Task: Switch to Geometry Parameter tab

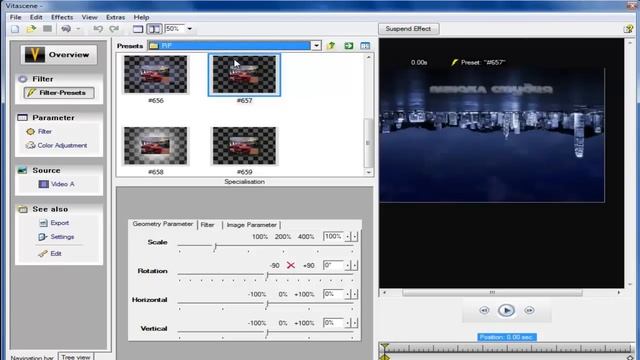Action: tap(163, 224)
